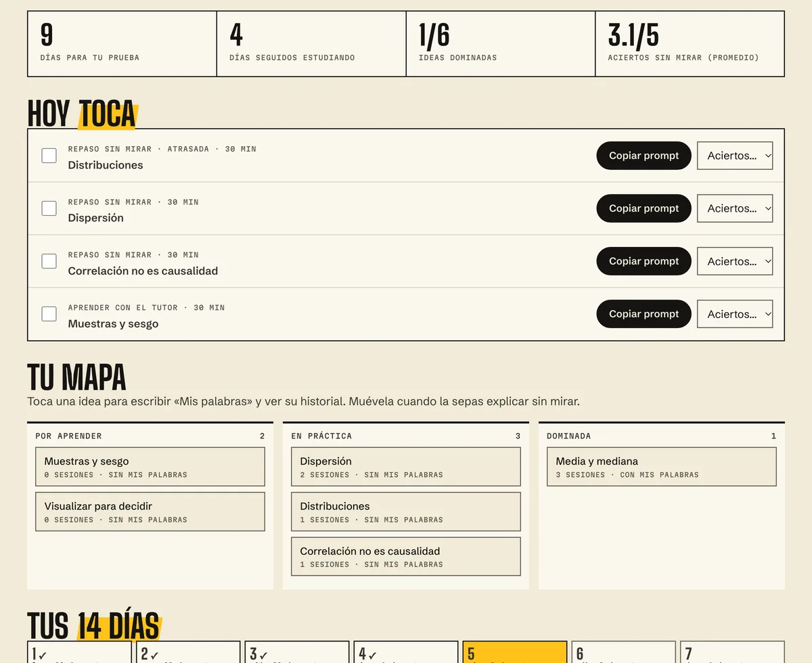This screenshot has width=812, height=663.
Task: Copy prompt for Correlación no es causalidad
Action: pyautogui.click(x=644, y=261)
